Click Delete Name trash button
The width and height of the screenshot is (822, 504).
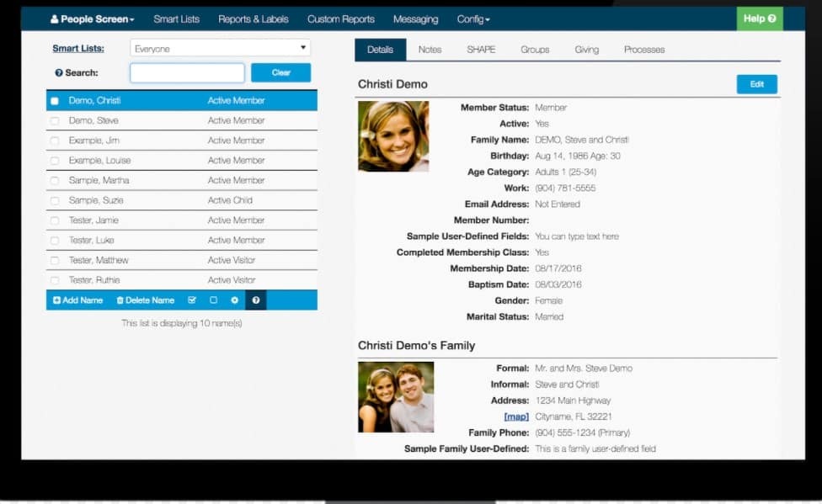pos(146,300)
